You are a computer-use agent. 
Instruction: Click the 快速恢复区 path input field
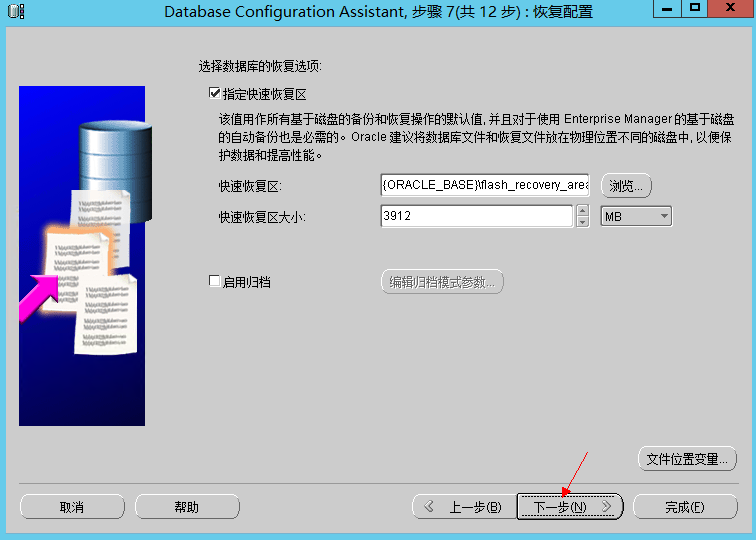(484, 185)
